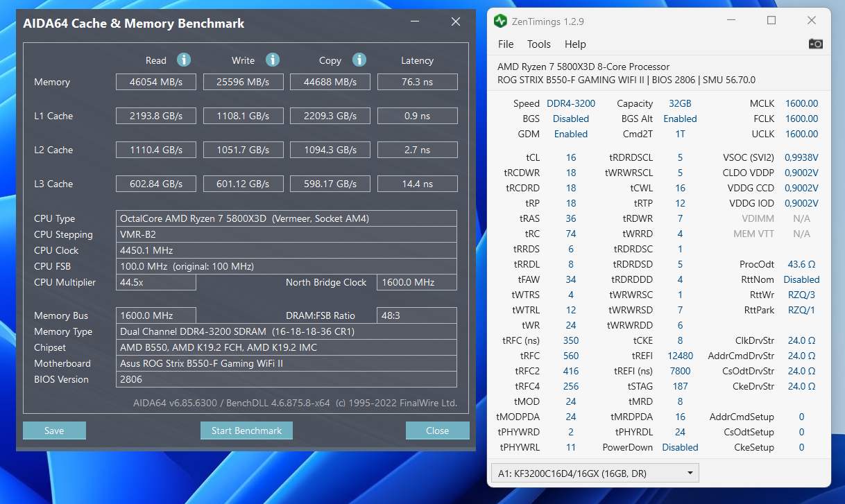Click the ProcOdt value 43.6 Ω
845x504 pixels.
pos(801,264)
